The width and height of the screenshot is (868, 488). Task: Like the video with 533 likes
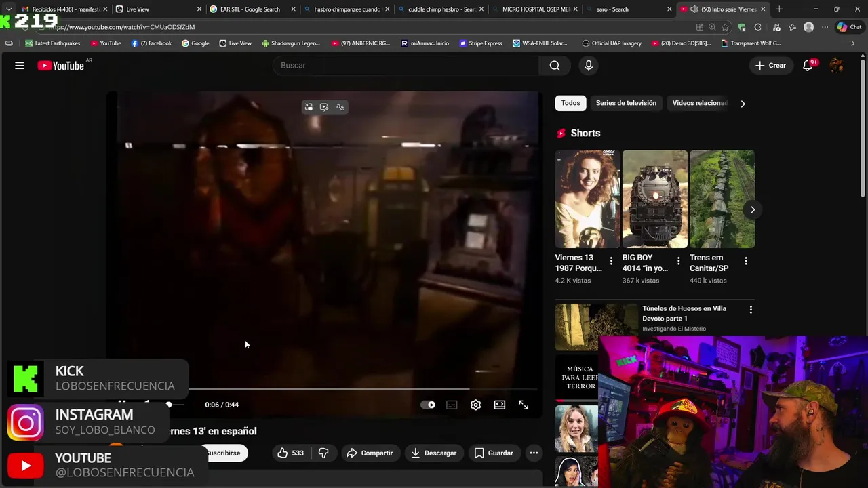point(290,453)
